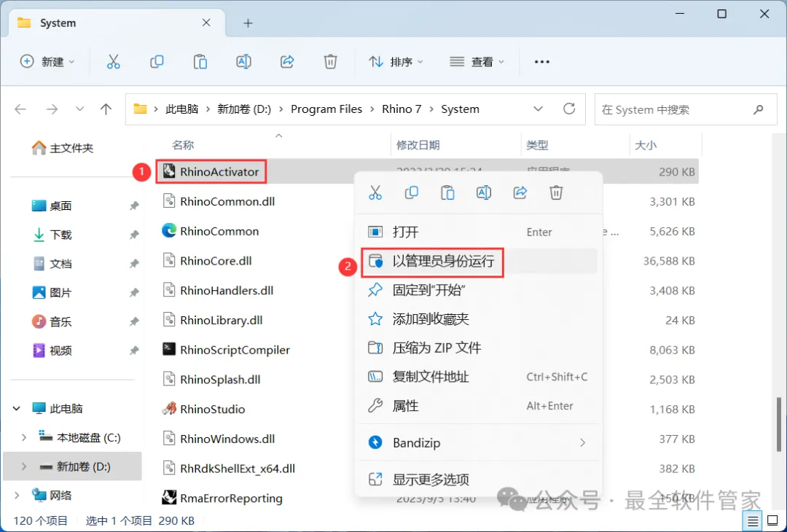
Task: Click the RmaErrorReporting file icon
Action: pos(168,498)
